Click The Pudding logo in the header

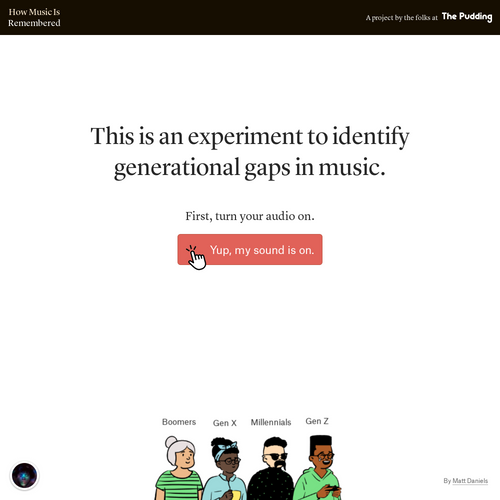pos(467,17)
